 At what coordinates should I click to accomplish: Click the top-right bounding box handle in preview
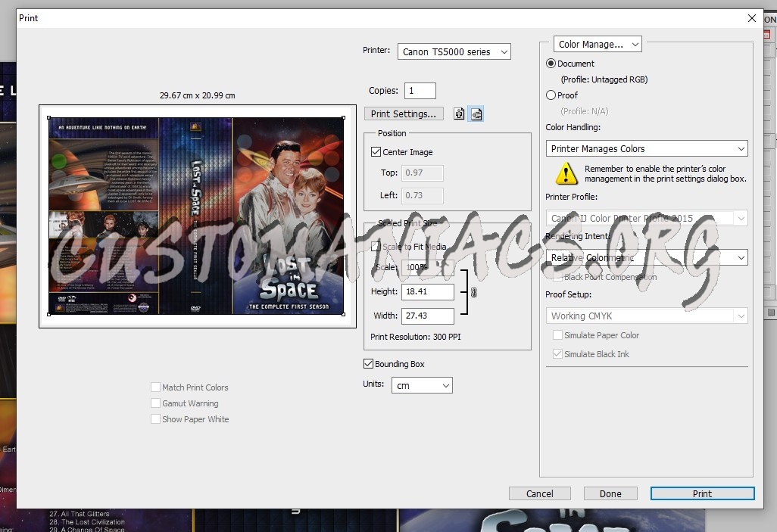[x=343, y=117]
